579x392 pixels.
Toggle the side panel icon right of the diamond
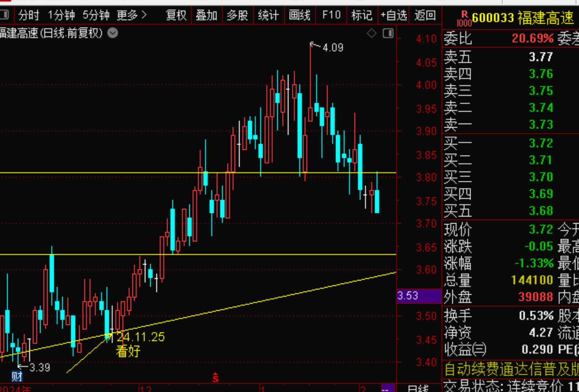coord(388,33)
